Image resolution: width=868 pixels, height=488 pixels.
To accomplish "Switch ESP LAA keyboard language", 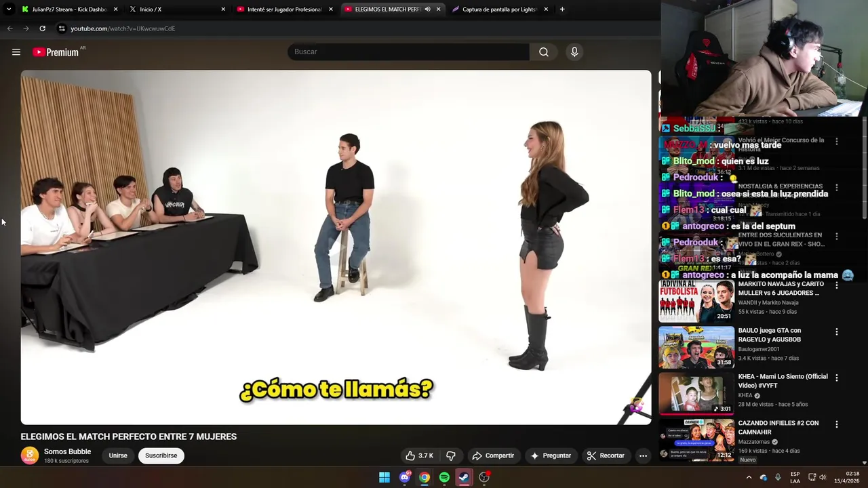I will coord(795,477).
